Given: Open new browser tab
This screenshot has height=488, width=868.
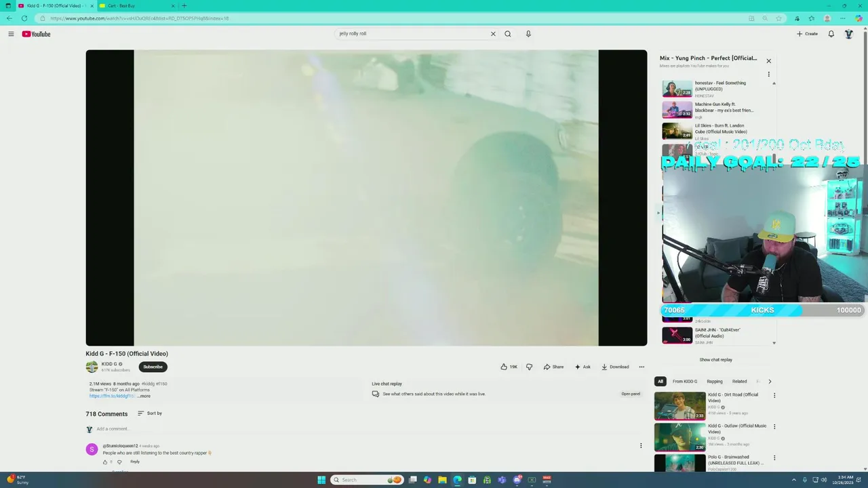Looking at the screenshot, I should coord(184,5).
